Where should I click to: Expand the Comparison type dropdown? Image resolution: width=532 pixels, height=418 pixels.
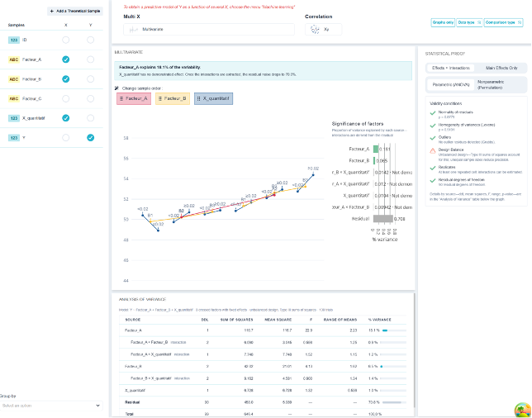click(x=503, y=22)
